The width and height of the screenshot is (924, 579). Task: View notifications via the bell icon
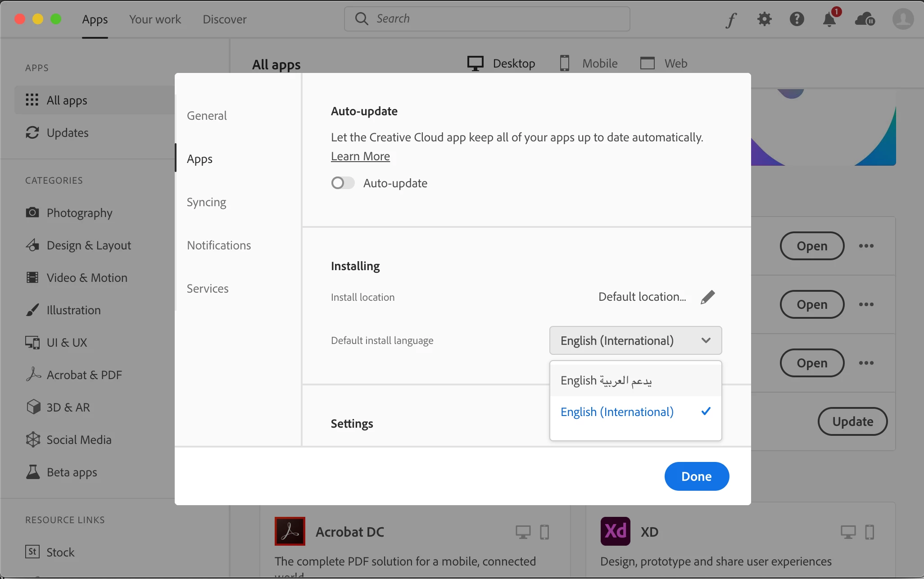click(829, 19)
